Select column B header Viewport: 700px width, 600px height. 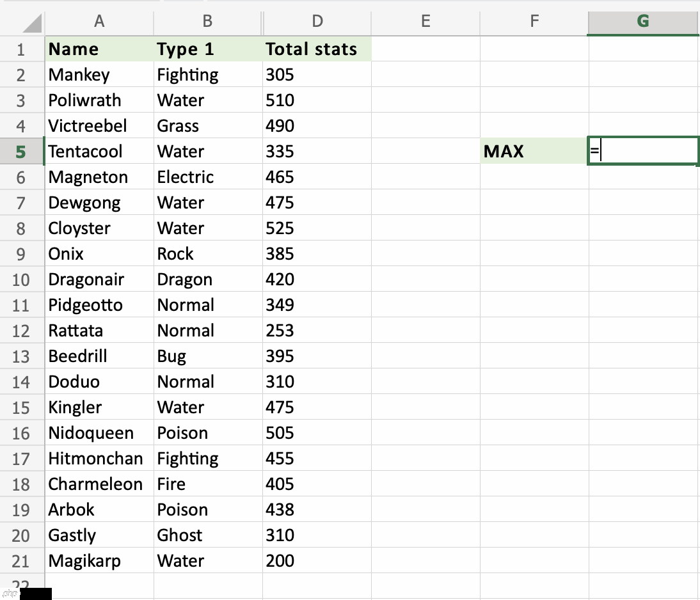[x=207, y=21]
